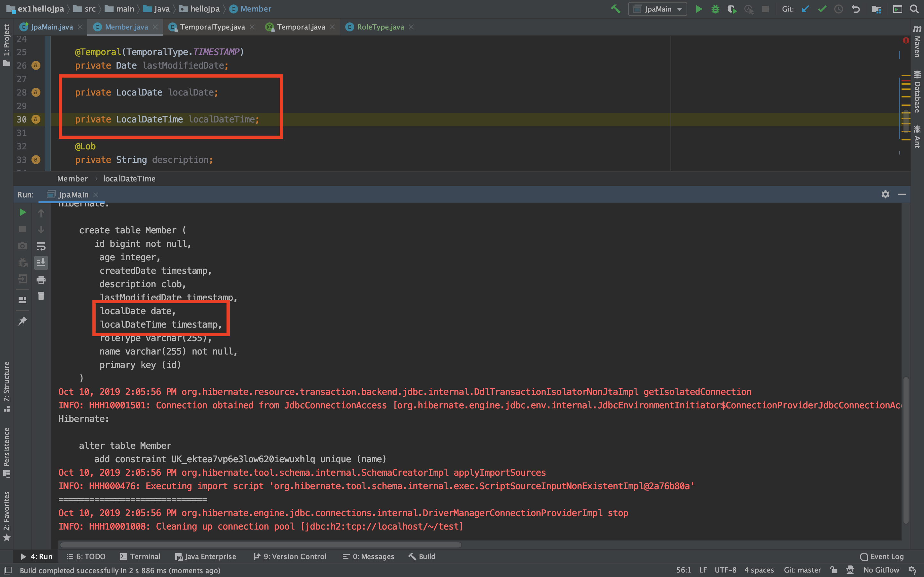Viewport: 924px width, 577px height.
Task: Open the JpaMain run configuration dropdown
Action: [657, 9]
